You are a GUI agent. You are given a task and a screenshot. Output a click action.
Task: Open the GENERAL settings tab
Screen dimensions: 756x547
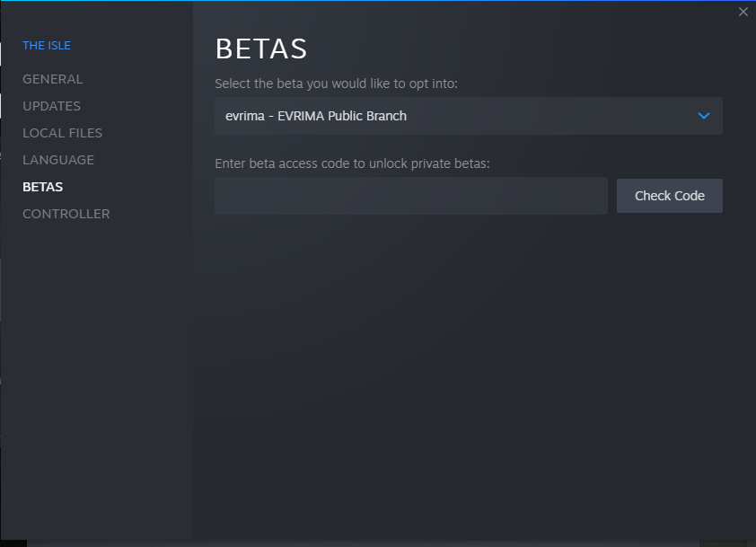pyautogui.click(x=52, y=79)
